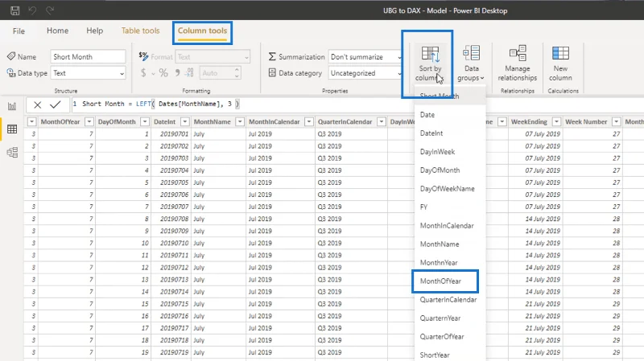This screenshot has height=361, width=644.
Task: Choose DayOfMonth in sort list
Action: coord(450,170)
